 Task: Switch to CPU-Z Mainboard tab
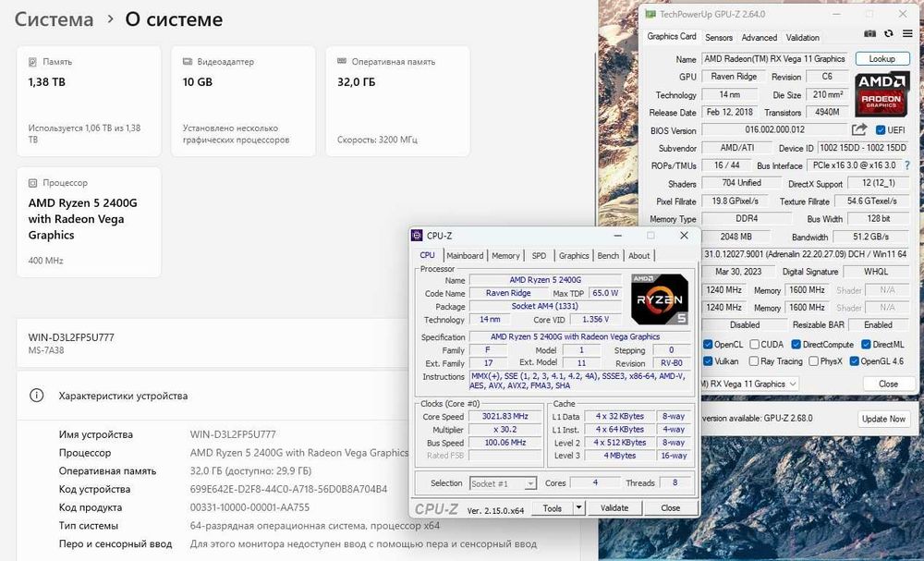(x=465, y=256)
